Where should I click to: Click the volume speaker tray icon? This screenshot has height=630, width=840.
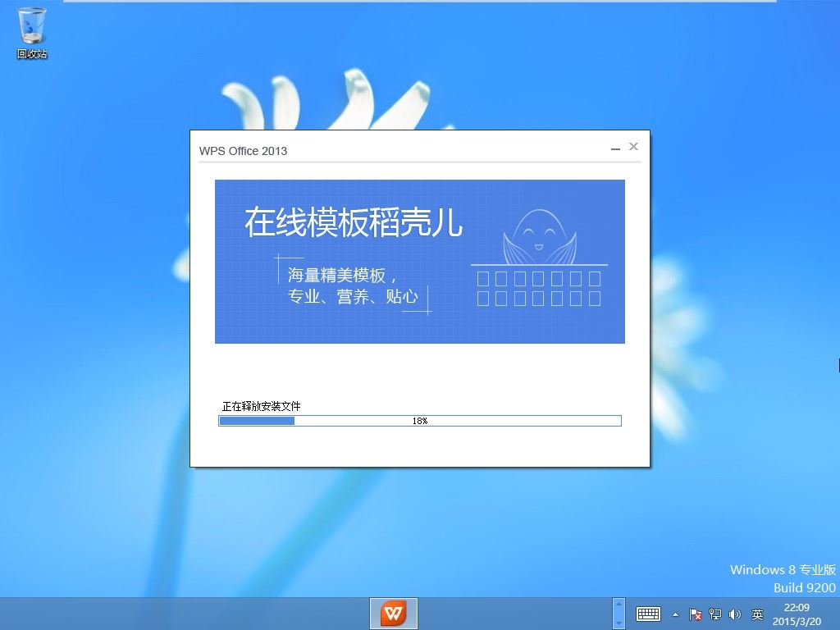[x=734, y=614]
